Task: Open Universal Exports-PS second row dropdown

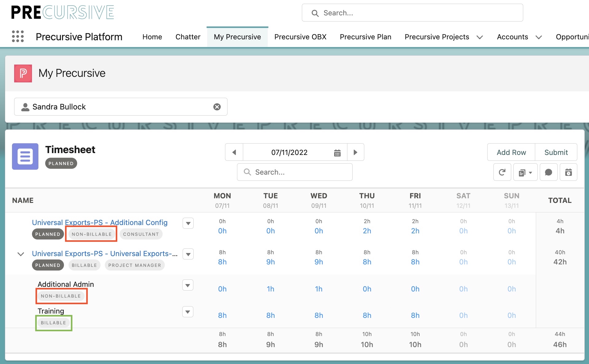Action: point(188,254)
